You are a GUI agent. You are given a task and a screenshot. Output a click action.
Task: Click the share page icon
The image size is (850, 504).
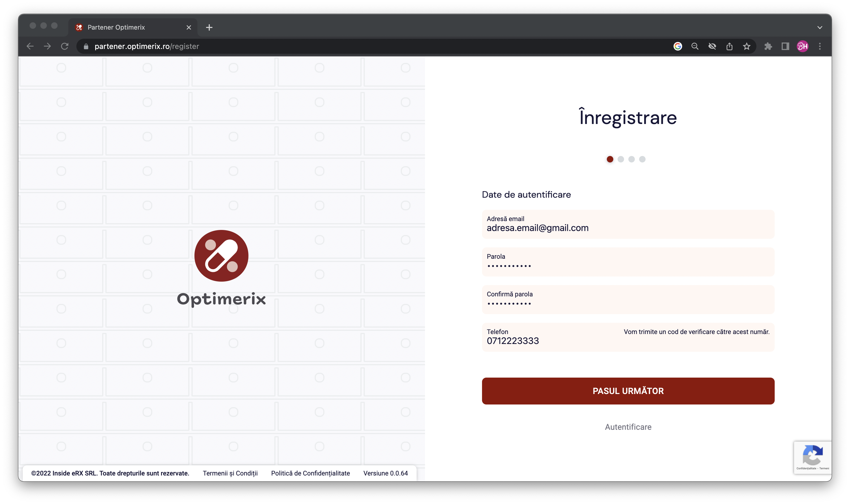pyautogui.click(x=729, y=46)
